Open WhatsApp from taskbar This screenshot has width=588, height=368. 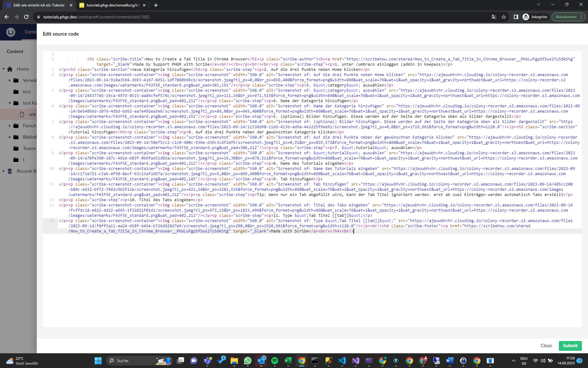[x=247, y=361]
